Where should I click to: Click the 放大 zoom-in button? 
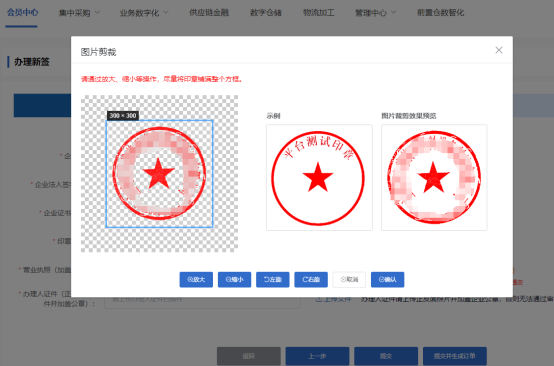pyautogui.click(x=196, y=279)
